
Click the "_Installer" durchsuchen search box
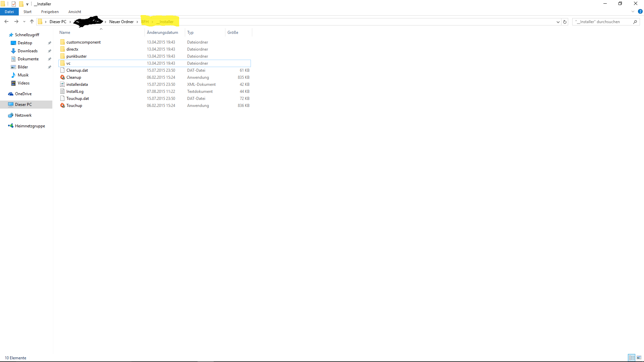click(602, 22)
